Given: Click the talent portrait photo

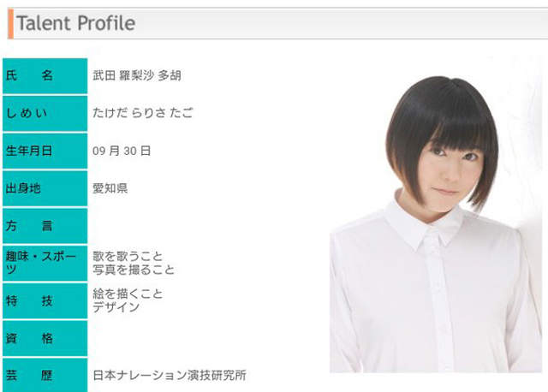Looking at the screenshot, I should pos(436,215).
